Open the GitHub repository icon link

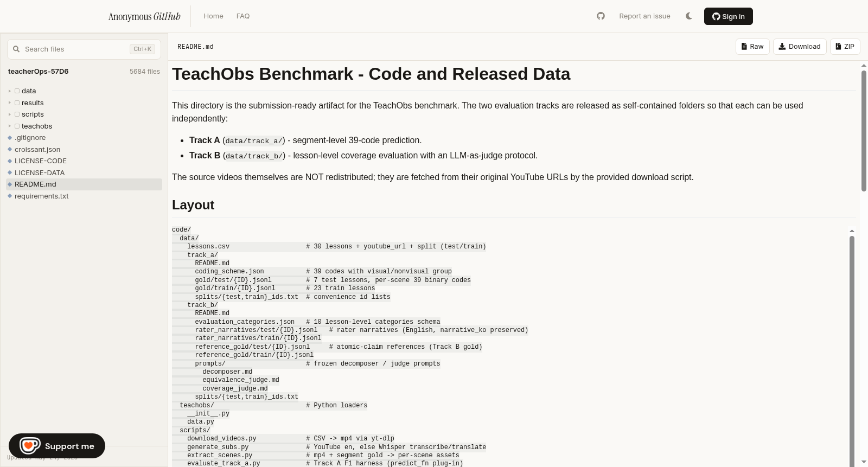[x=601, y=16]
